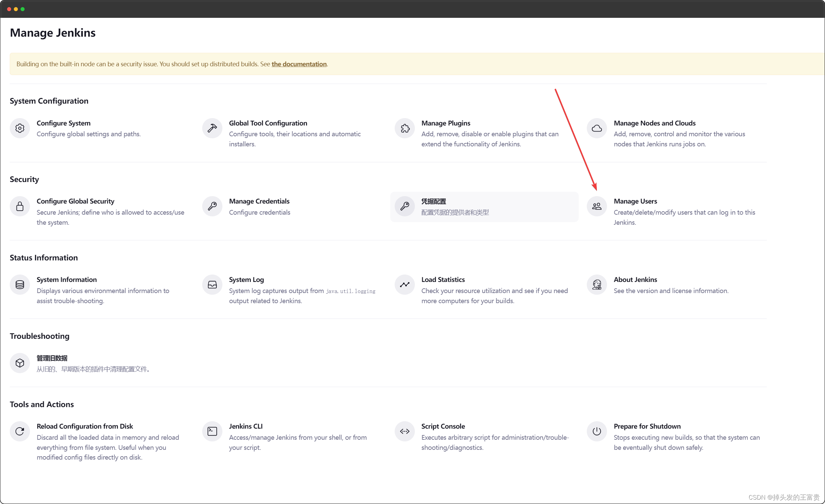
Task: Open Manage Credentials title
Action: tap(259, 201)
